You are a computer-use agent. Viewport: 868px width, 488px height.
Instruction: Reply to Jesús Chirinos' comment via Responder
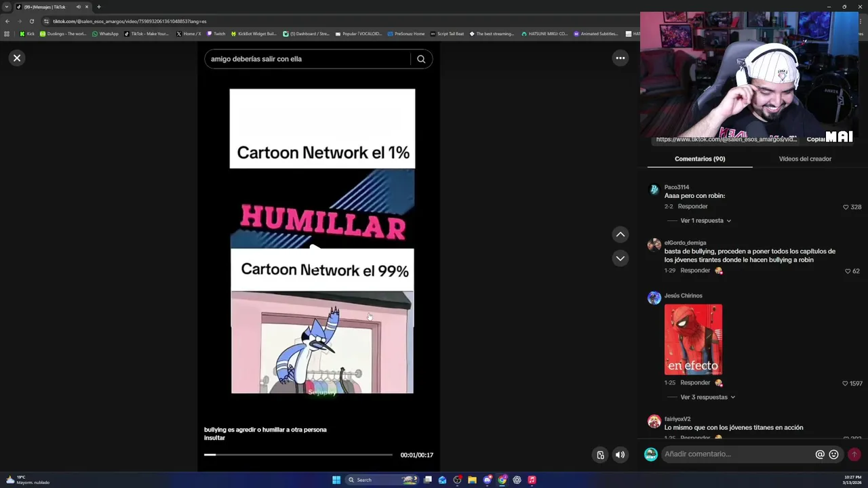click(695, 382)
